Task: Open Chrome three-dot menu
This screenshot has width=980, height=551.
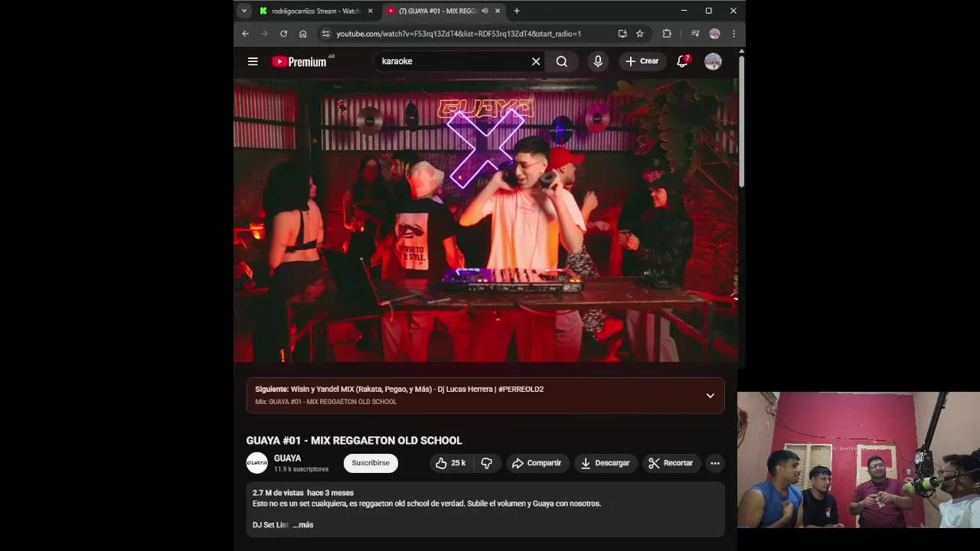Action: pyautogui.click(x=733, y=34)
